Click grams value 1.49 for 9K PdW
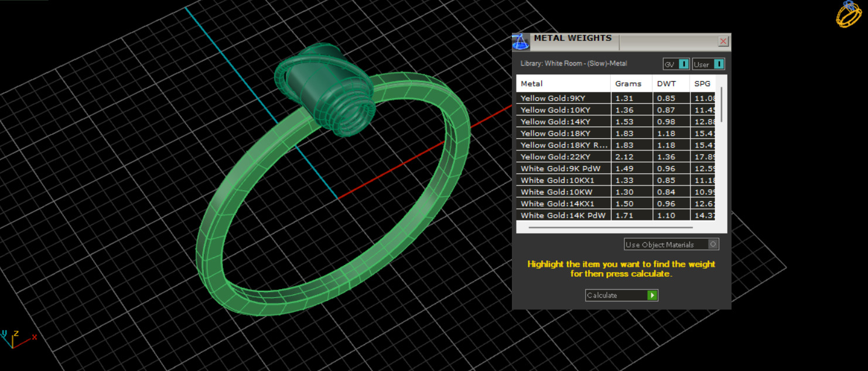Screen dimensions: 868x371 point(624,169)
